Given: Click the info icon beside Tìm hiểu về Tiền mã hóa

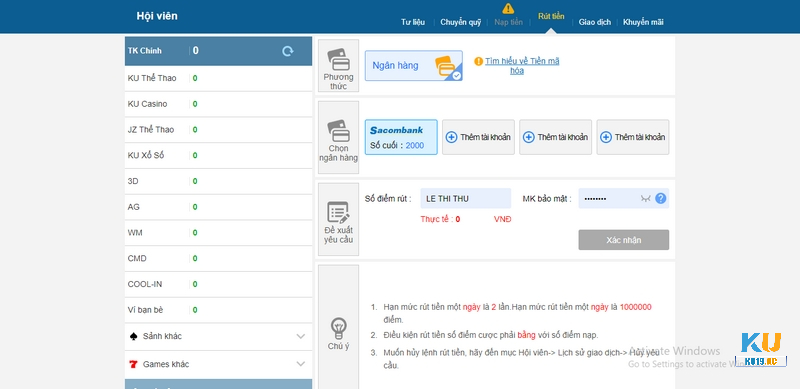Looking at the screenshot, I should (x=479, y=61).
